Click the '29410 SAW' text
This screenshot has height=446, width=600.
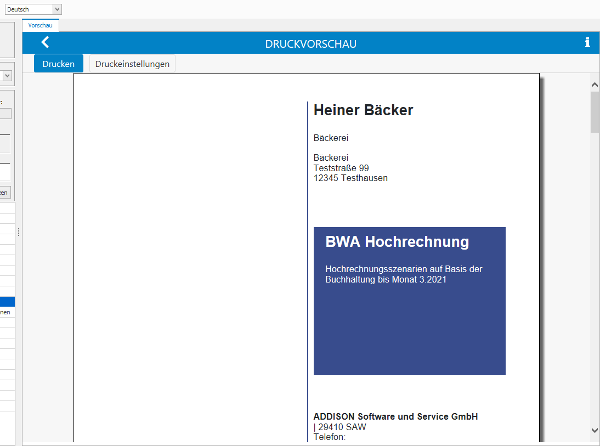click(x=342, y=427)
